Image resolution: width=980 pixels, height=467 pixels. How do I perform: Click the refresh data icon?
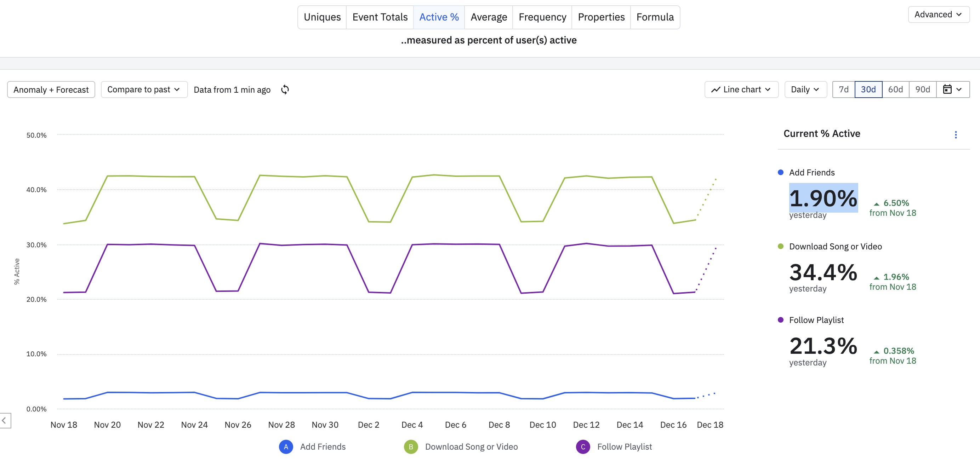point(285,90)
